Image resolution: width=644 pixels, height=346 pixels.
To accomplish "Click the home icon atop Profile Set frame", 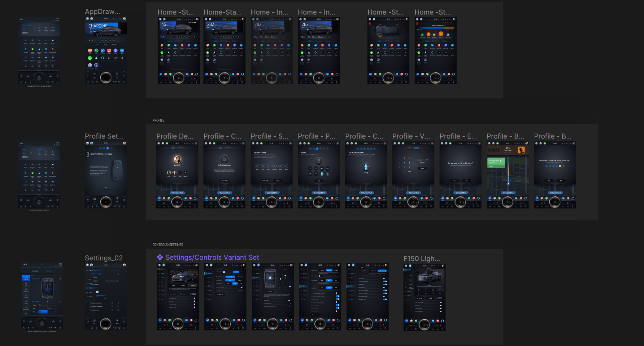I will [x=87, y=143].
